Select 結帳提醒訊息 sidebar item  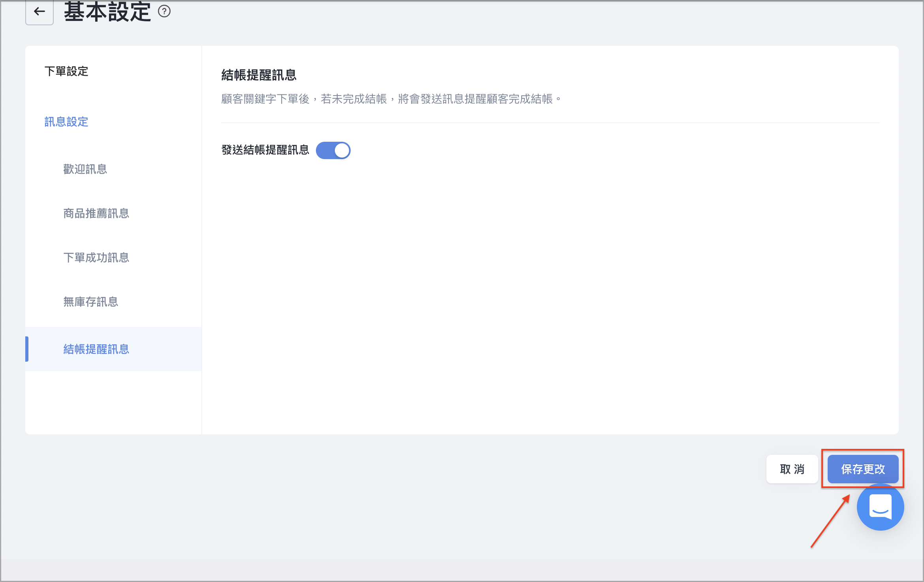[113, 349]
